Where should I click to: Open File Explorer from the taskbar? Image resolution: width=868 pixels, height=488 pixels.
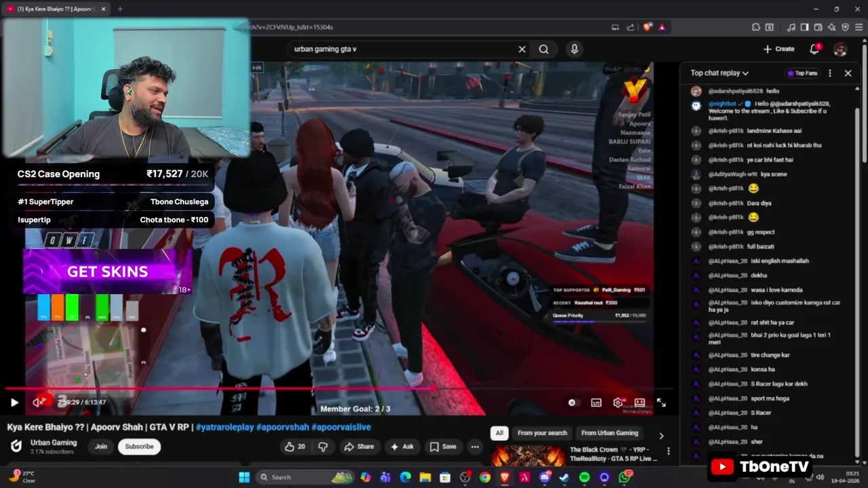click(425, 477)
